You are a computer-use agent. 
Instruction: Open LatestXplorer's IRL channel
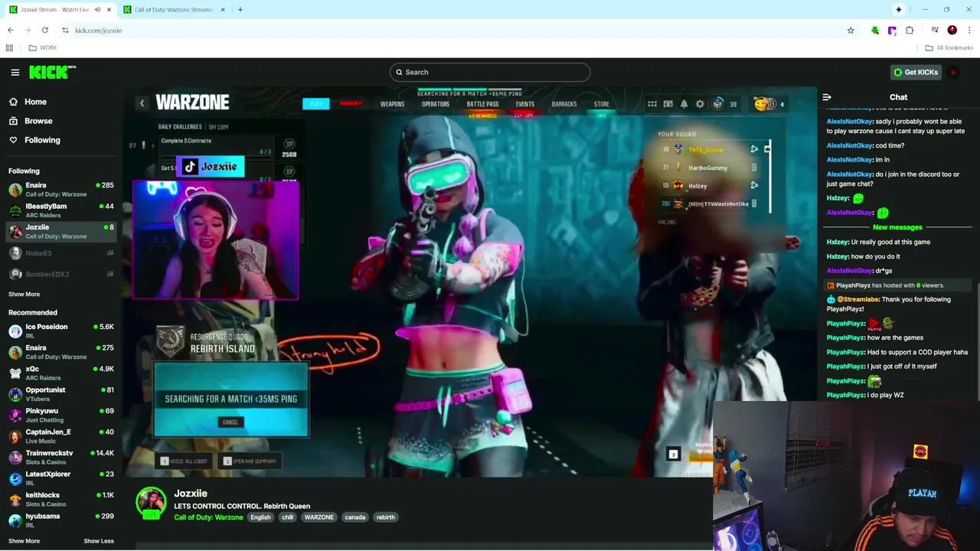pyautogui.click(x=61, y=478)
